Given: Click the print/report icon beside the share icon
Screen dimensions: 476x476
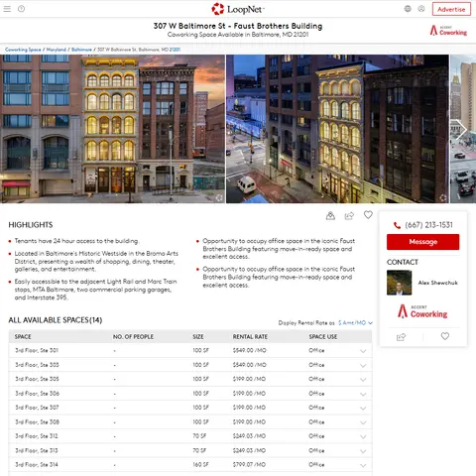Looking at the screenshot, I should pyautogui.click(x=330, y=216).
